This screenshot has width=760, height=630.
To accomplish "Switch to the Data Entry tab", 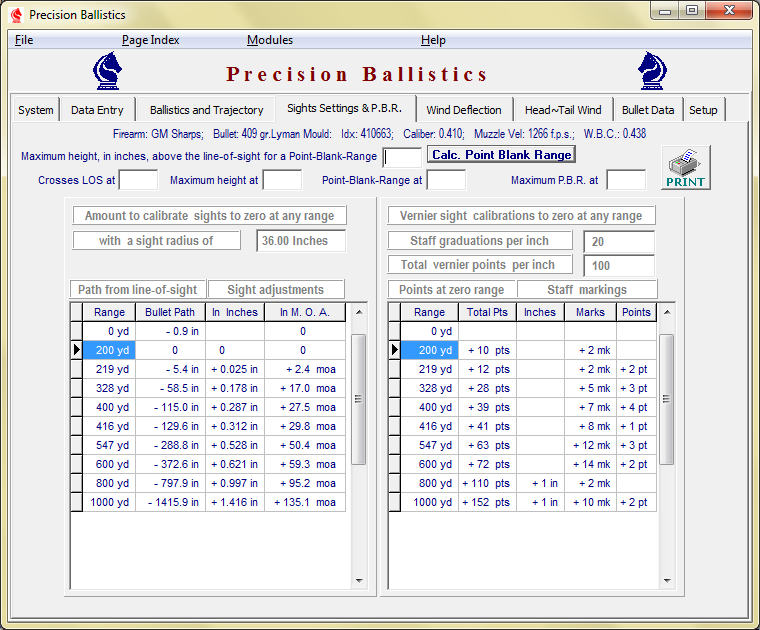I will pos(97,110).
